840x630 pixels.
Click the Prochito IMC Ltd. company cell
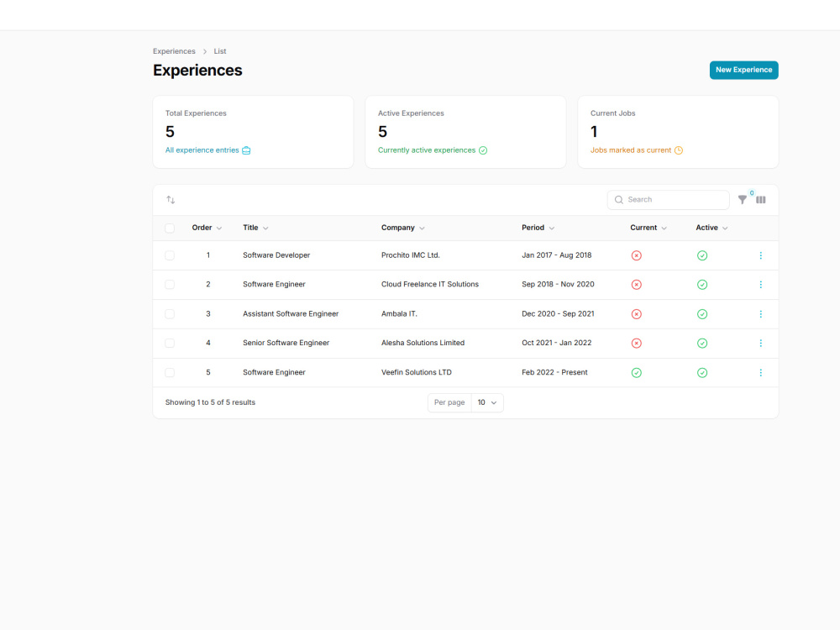(x=411, y=255)
